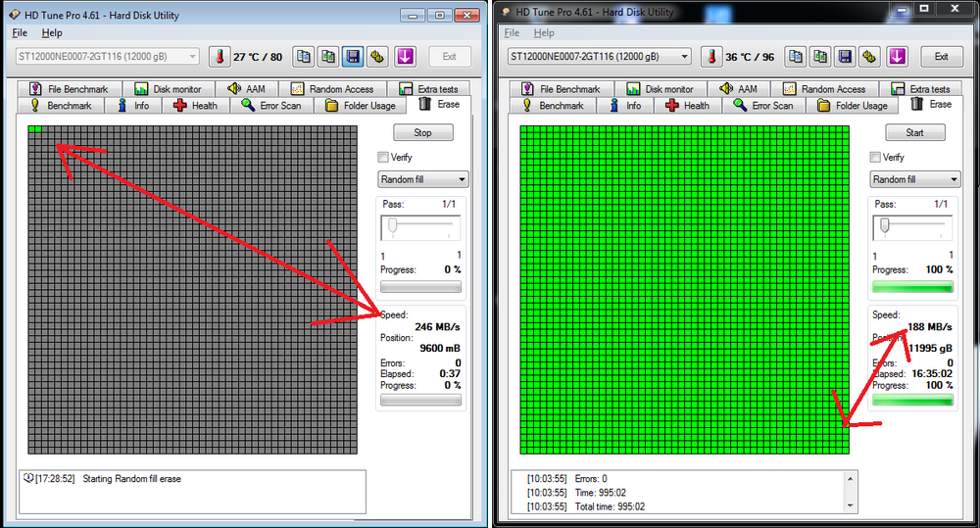The image size is (980, 528).
Task: Click 'Total time: 995:02' log line
Action: click(x=610, y=506)
